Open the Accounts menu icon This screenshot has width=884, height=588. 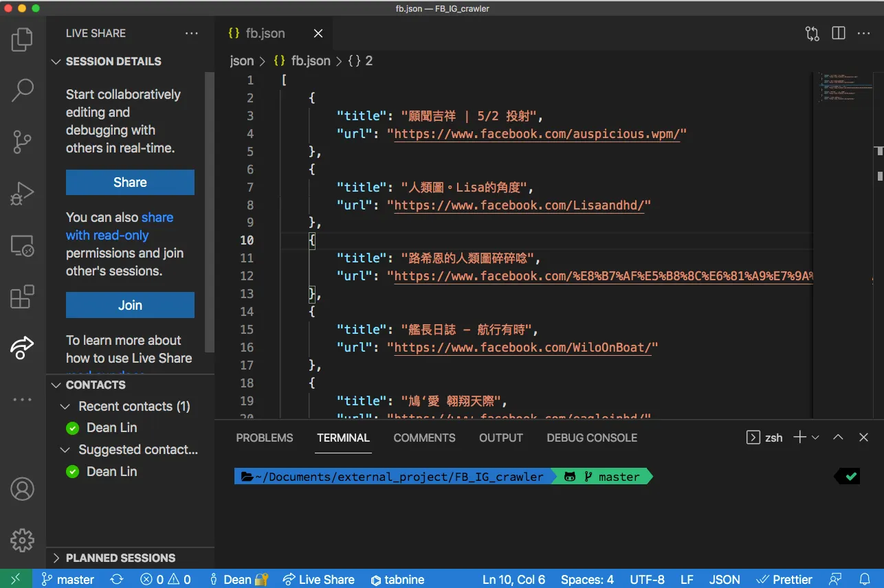(x=23, y=489)
